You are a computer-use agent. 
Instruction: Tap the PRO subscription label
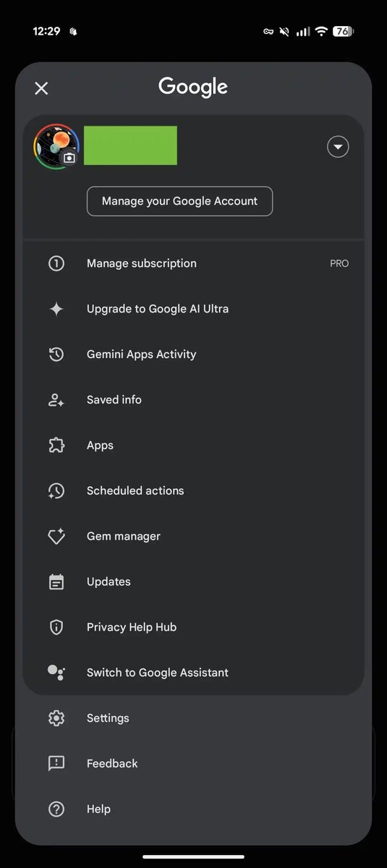tap(339, 263)
